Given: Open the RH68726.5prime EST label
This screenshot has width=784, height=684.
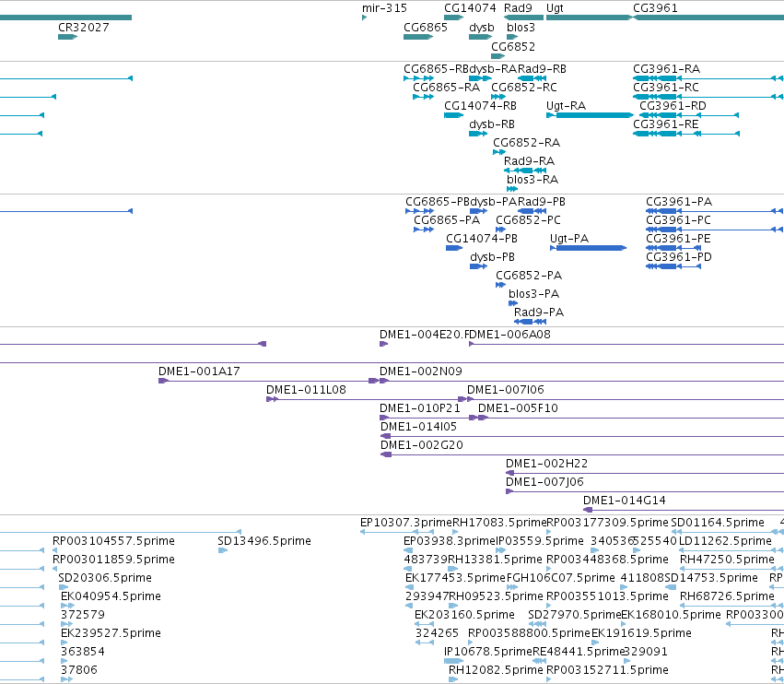Looking at the screenshot, I should click(x=727, y=596).
